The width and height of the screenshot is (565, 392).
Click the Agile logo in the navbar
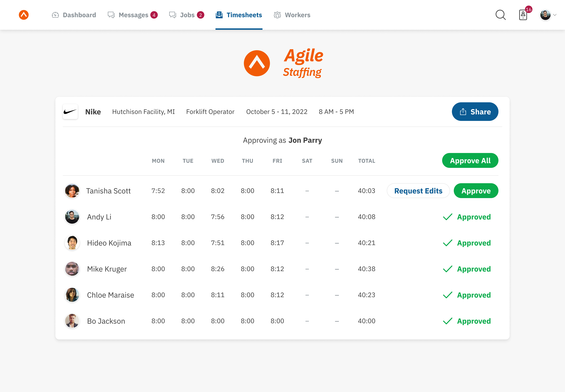pyautogui.click(x=24, y=15)
